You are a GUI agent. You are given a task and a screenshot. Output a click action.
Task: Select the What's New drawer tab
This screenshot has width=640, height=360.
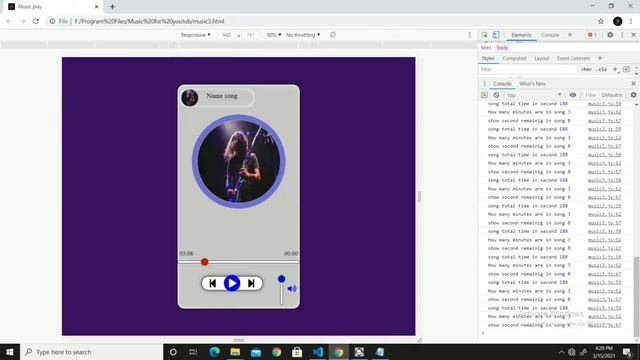click(532, 84)
